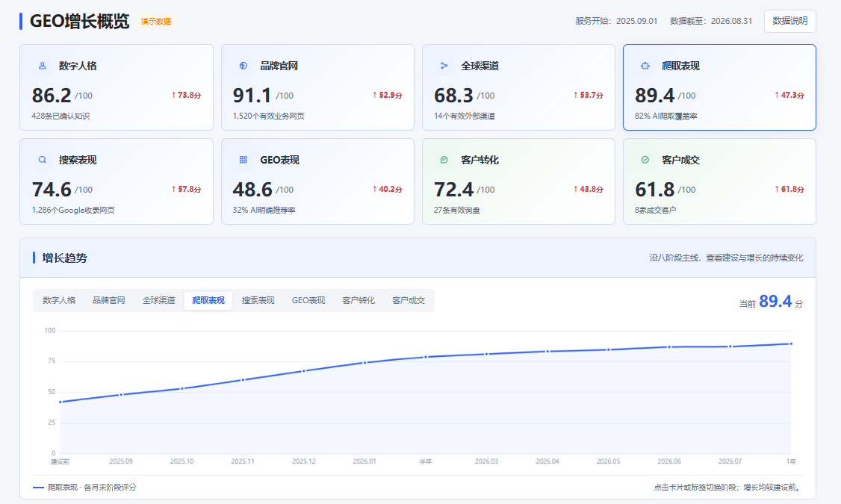Click the ↑ 40.2分 growth indicator

pyautogui.click(x=387, y=189)
